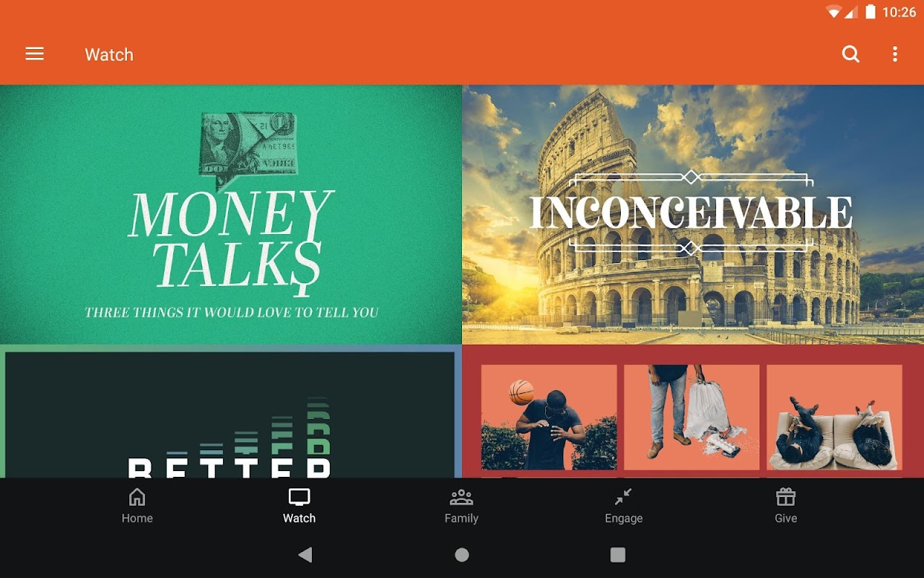The height and width of the screenshot is (578, 924).
Task: Tap the battery icon in status bar
Action: (871, 12)
